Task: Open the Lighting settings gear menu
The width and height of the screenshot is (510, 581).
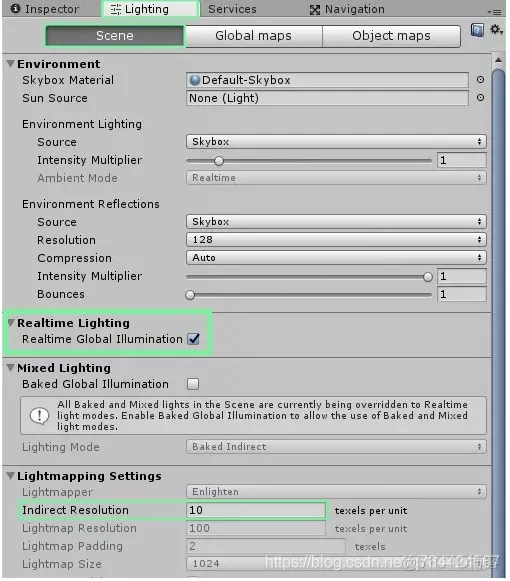Action: pyautogui.click(x=496, y=30)
